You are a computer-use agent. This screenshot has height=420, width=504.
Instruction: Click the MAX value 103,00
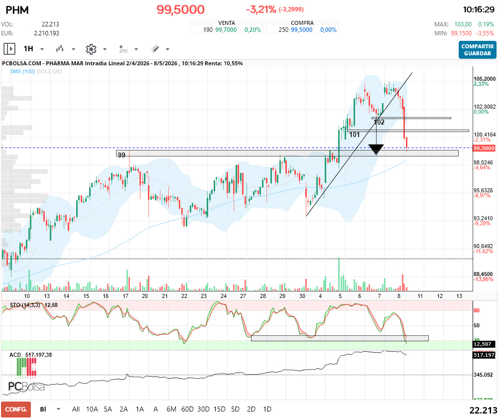tap(463, 24)
